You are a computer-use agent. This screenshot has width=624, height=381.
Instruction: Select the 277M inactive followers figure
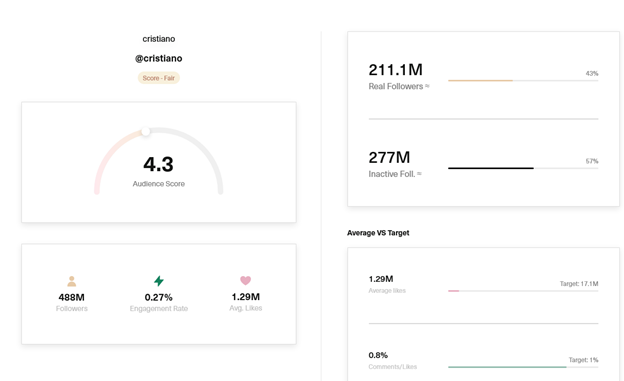tap(389, 158)
